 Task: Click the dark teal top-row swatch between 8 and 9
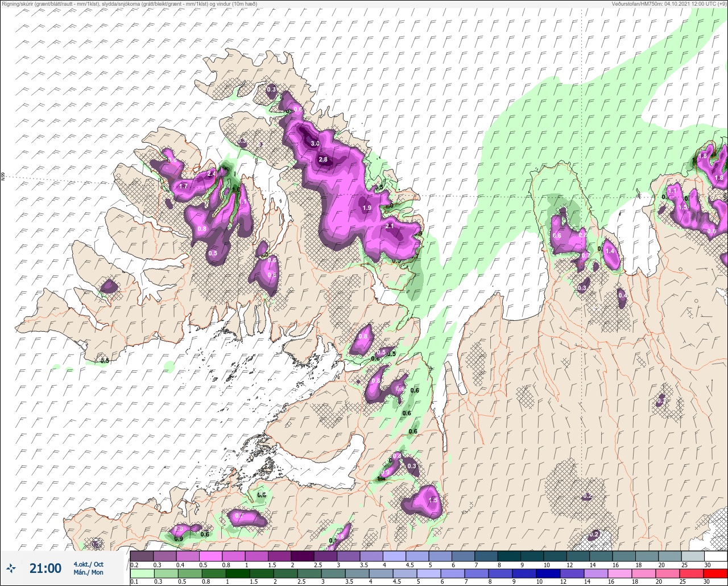coord(508,556)
